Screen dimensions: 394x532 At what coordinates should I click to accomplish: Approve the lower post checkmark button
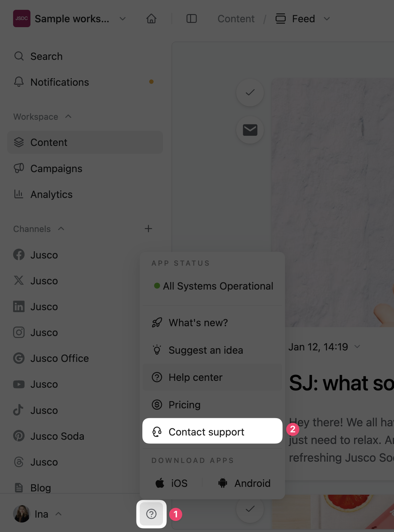click(x=250, y=509)
